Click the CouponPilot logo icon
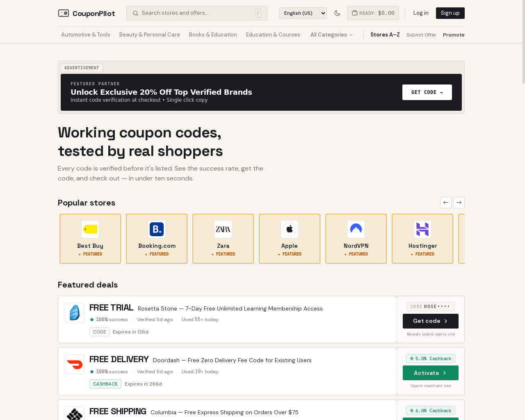525x420 pixels. click(64, 13)
